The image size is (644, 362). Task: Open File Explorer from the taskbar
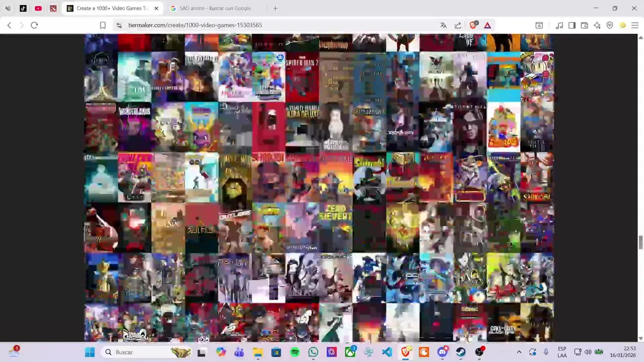258,352
